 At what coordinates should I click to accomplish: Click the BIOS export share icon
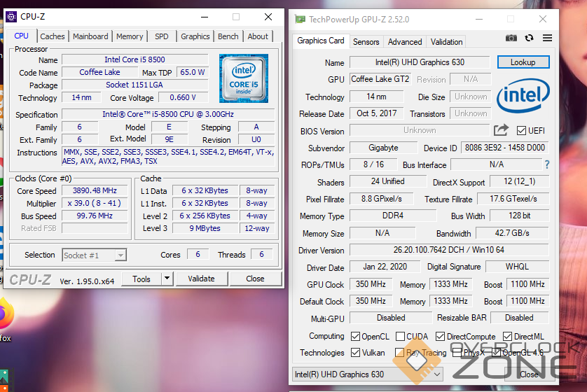pos(501,130)
